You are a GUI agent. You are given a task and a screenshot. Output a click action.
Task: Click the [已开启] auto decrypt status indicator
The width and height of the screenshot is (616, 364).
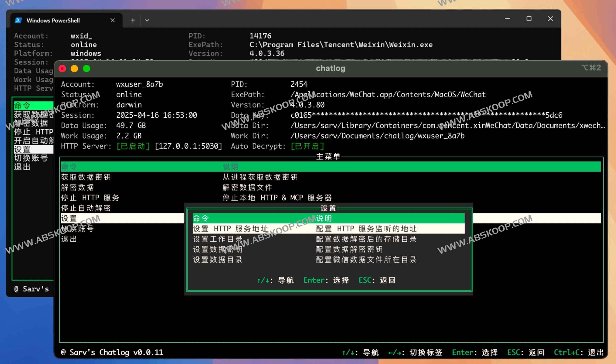[x=307, y=146]
